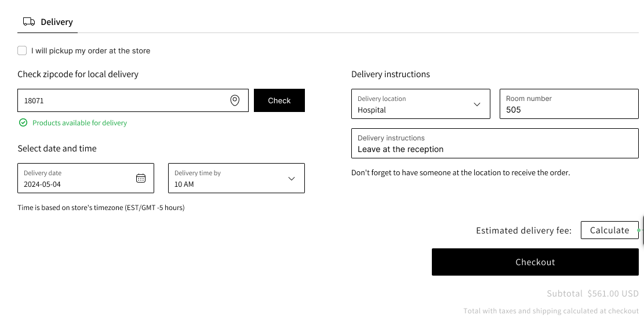Click the store timezone note text
The image size is (644, 329).
coord(101,208)
